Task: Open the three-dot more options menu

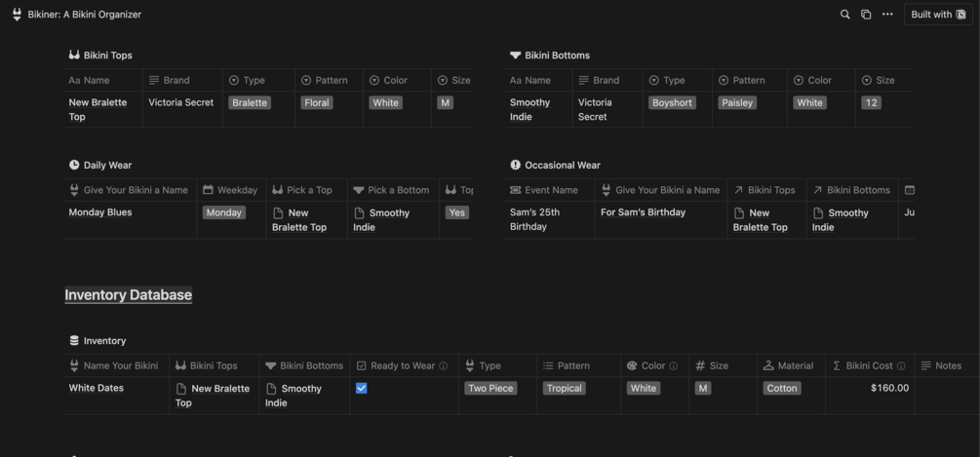Action: pos(887,15)
